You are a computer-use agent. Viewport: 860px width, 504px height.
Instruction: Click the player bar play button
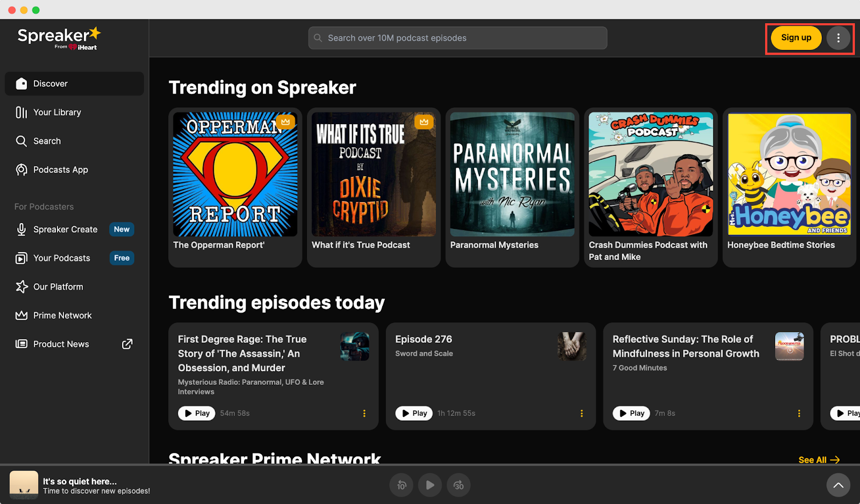tap(430, 485)
